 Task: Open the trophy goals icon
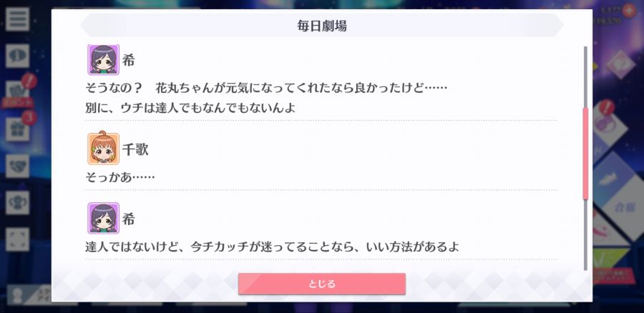pyautogui.click(x=18, y=203)
